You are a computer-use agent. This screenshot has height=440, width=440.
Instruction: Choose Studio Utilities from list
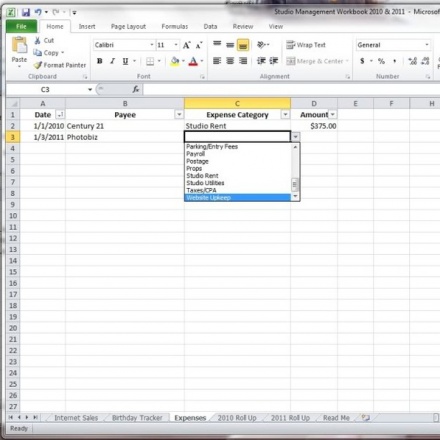tap(237, 183)
